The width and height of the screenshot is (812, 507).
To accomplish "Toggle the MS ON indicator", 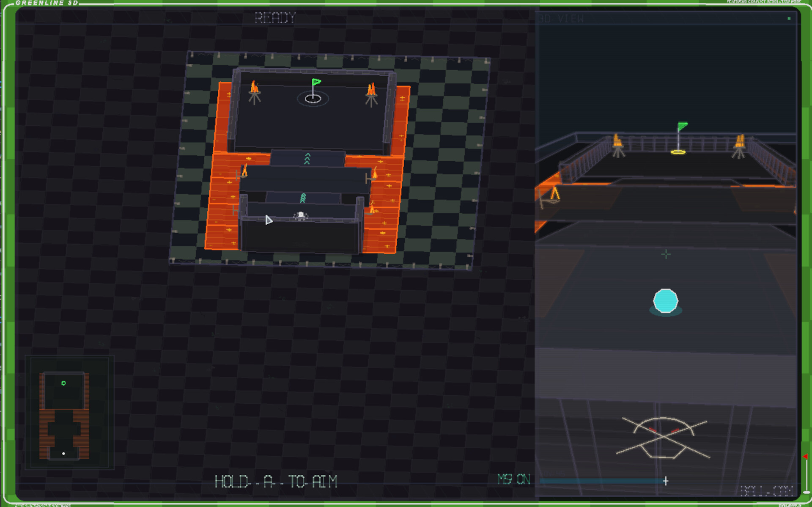I will [514, 479].
